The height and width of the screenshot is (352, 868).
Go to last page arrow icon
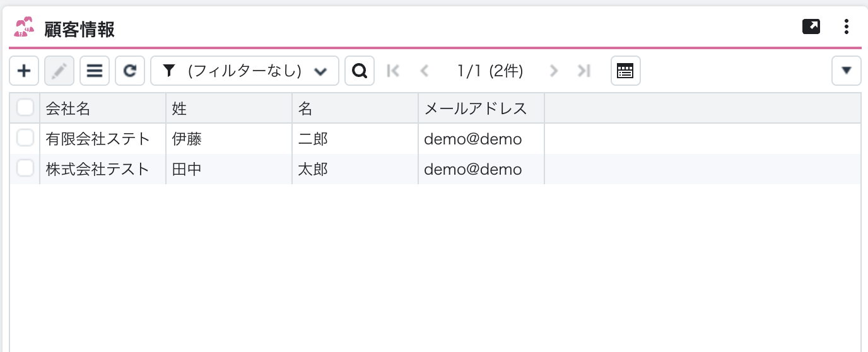click(x=584, y=71)
